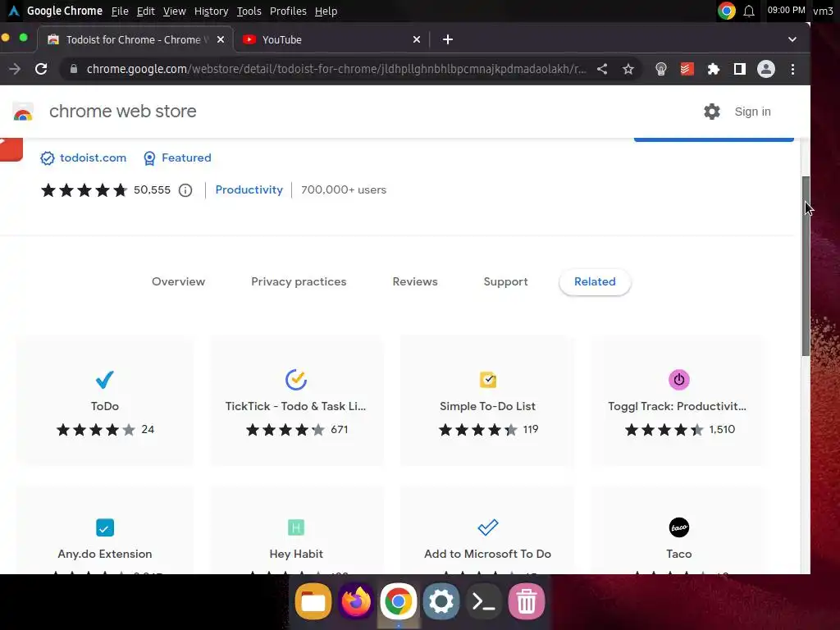Open a new browser tab

(448, 39)
